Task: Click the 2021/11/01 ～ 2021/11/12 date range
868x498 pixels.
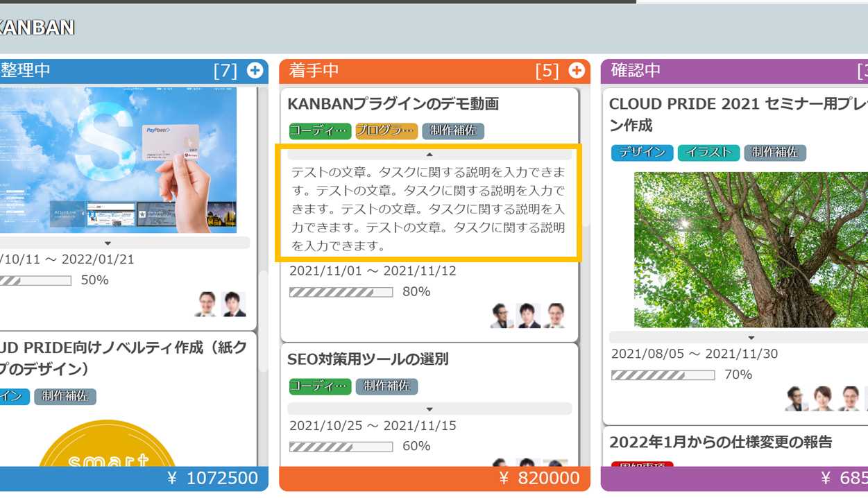Action: click(x=373, y=271)
